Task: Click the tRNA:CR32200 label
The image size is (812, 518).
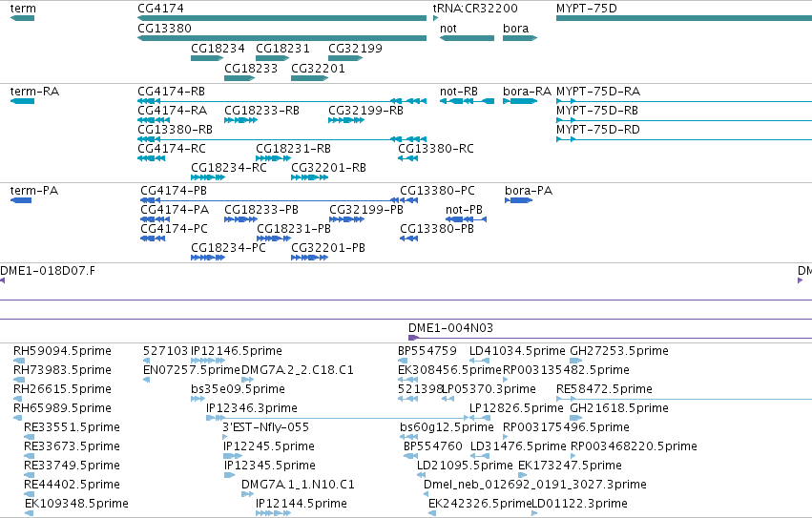Action: click(475, 9)
